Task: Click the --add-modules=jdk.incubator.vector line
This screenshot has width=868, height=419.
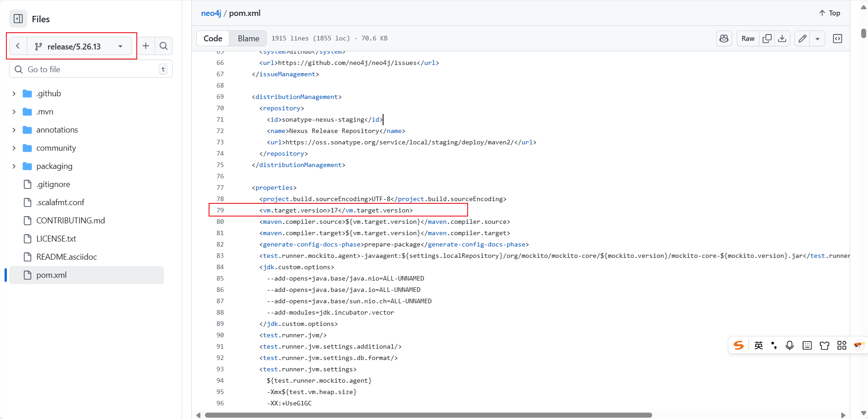Action: [x=330, y=312]
